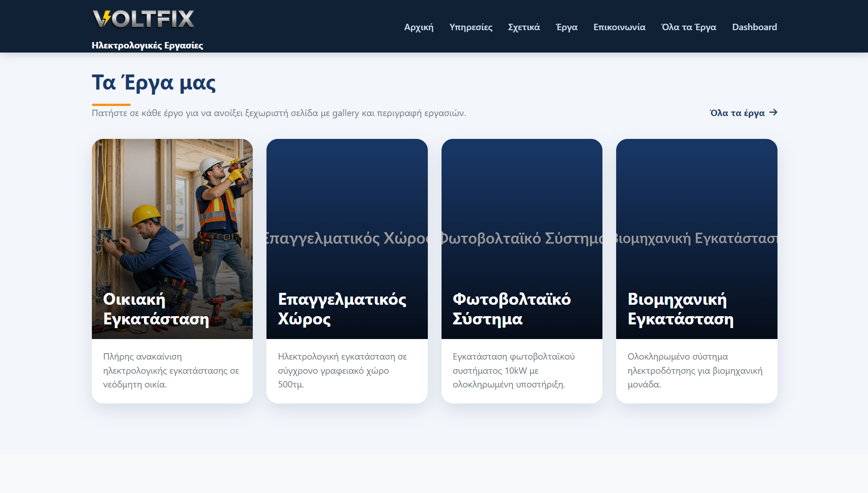Click the Πατήστε σε κάθε έργο subtitle
Screen dimensions: 868x493
[x=279, y=113]
